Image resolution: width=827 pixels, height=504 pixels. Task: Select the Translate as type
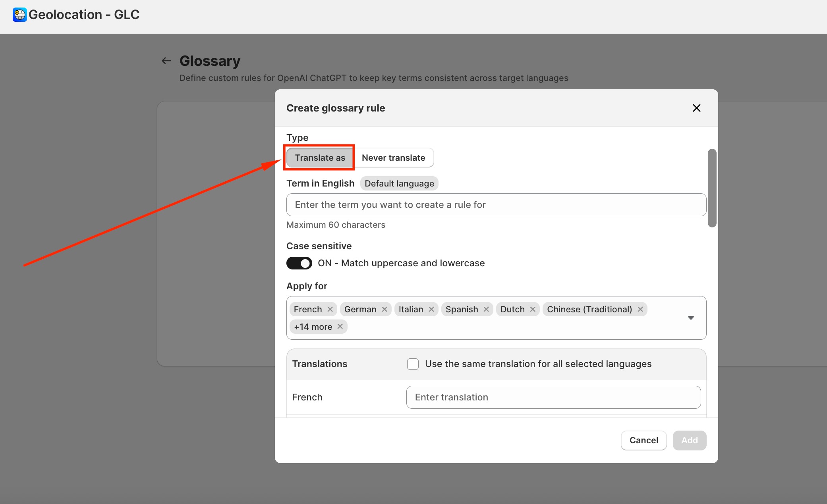pyautogui.click(x=320, y=158)
